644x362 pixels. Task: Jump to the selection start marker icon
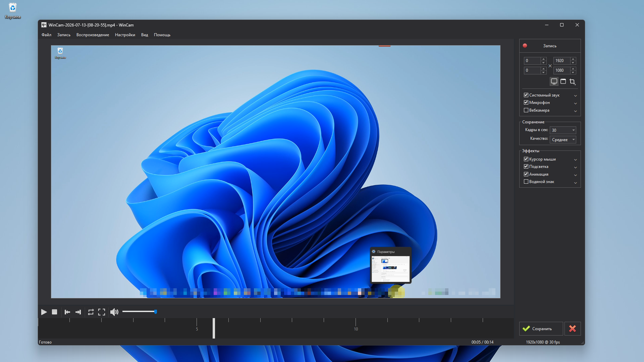click(x=67, y=312)
